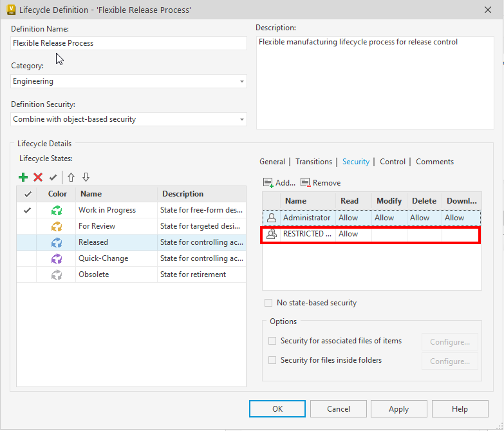This screenshot has height=431, width=504.
Task: Click 'State for targeted desi...' description cell
Action: click(x=202, y=226)
